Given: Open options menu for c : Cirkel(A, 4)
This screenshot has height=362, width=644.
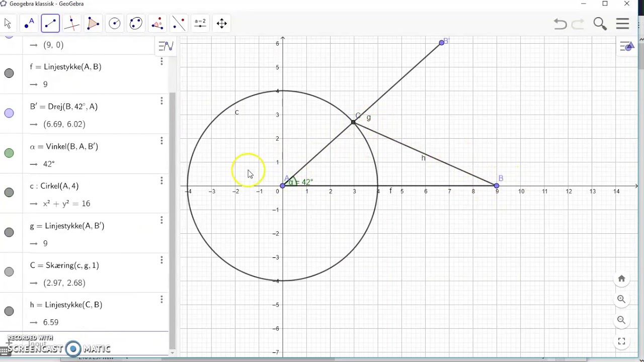Looking at the screenshot, I should [x=162, y=180].
